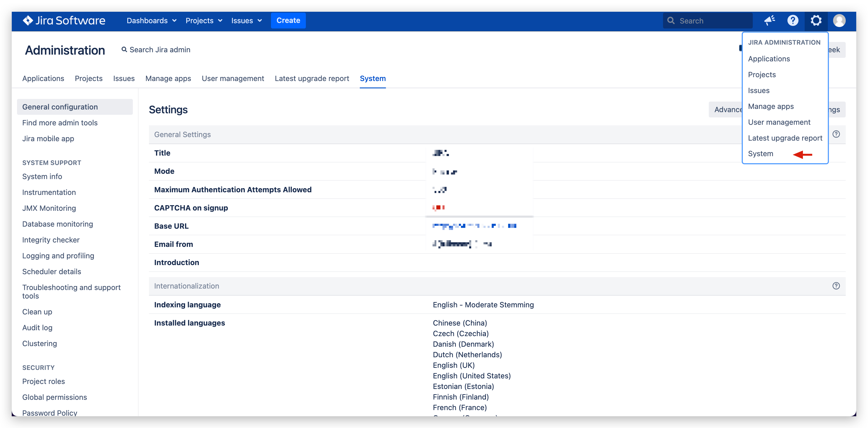Open the help question mark menu
Image resolution: width=868 pixels, height=428 pixels.
point(793,21)
